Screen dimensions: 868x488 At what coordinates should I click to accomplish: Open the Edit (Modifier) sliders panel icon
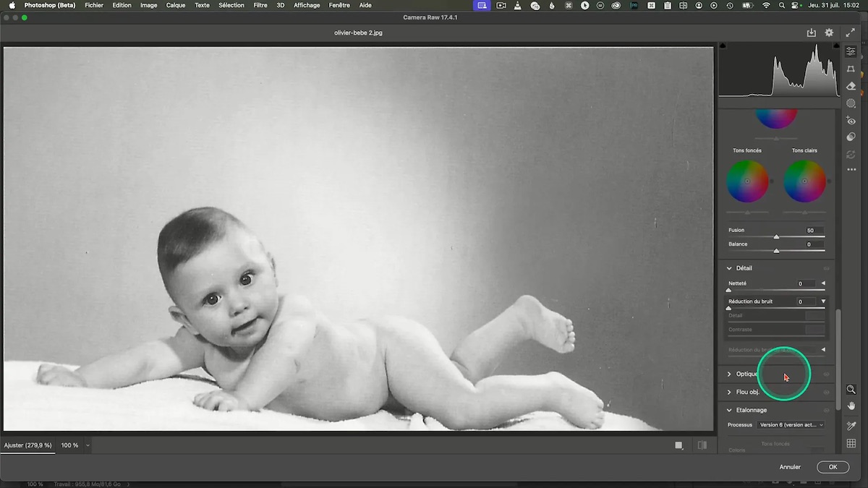(851, 51)
